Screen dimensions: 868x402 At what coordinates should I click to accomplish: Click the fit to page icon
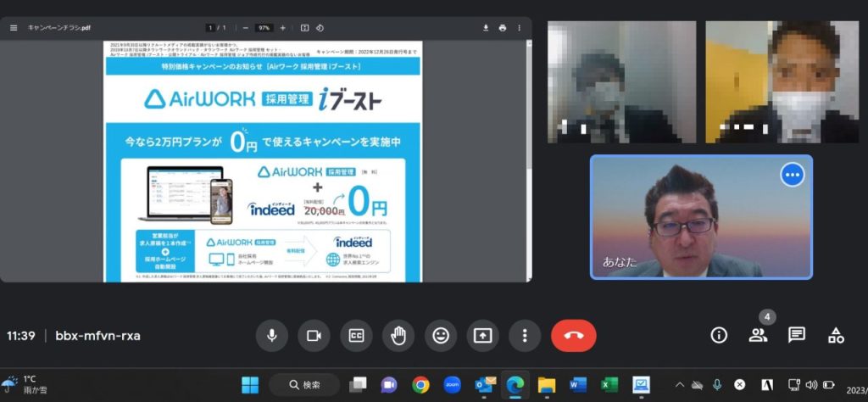304,28
